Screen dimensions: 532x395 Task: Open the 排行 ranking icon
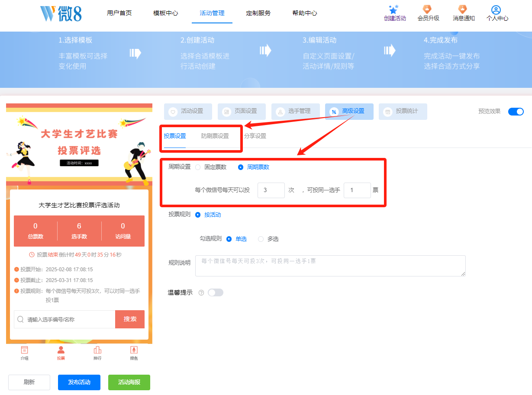[97, 350]
